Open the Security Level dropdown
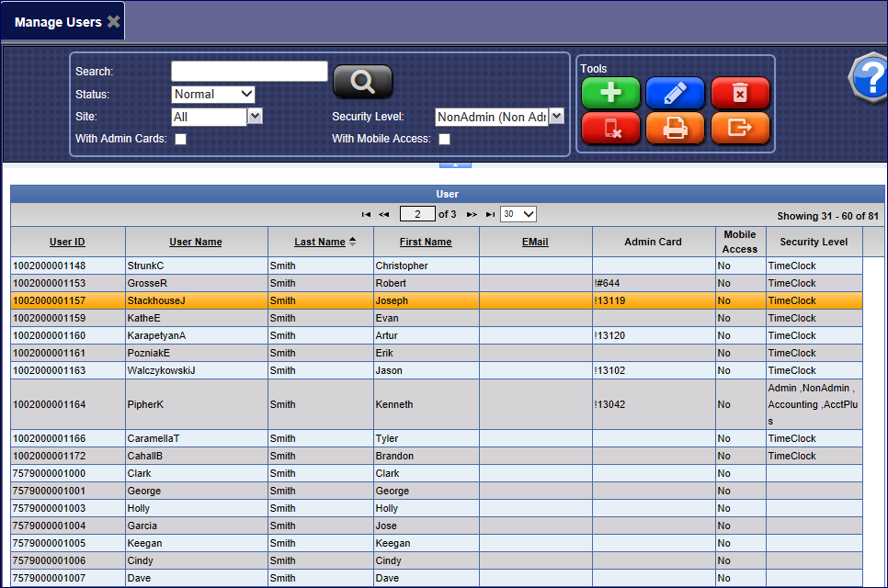The image size is (888, 588). [499, 117]
